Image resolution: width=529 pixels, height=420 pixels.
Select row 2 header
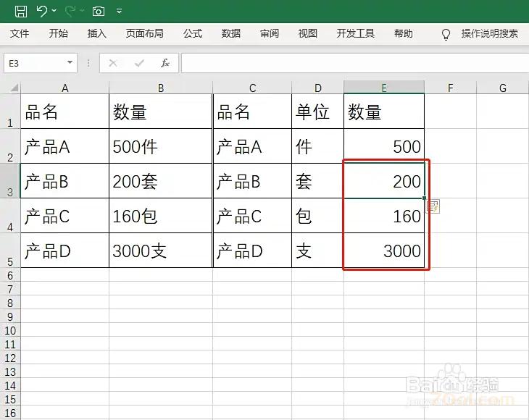pyautogui.click(x=10, y=146)
